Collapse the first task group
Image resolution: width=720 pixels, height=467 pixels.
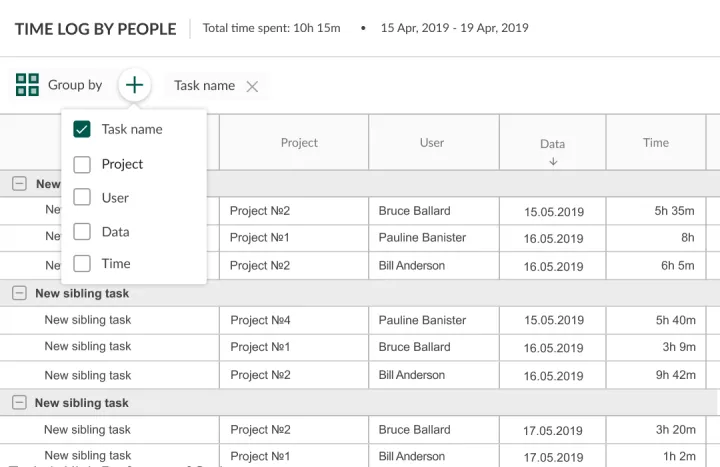click(19, 184)
